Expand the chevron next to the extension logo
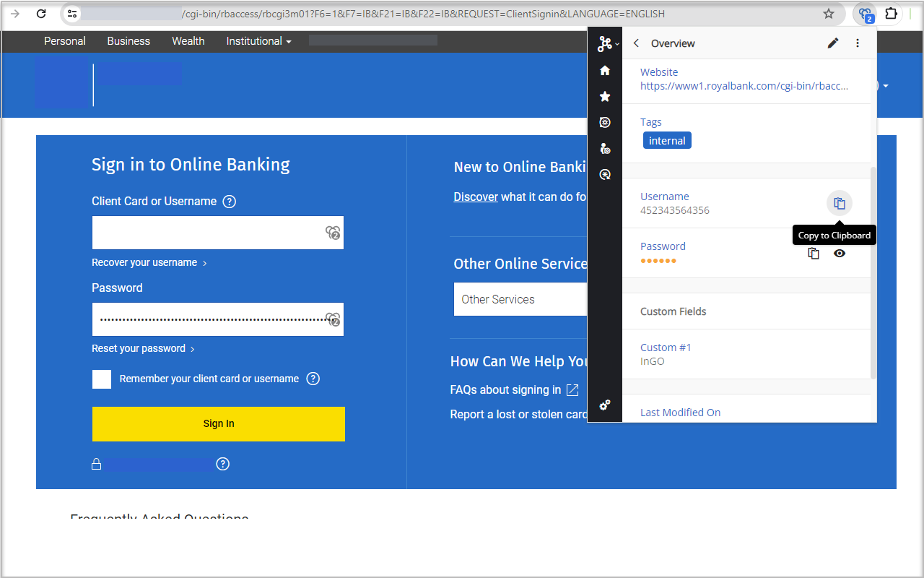Screen dimensions: 924x578 616,43
